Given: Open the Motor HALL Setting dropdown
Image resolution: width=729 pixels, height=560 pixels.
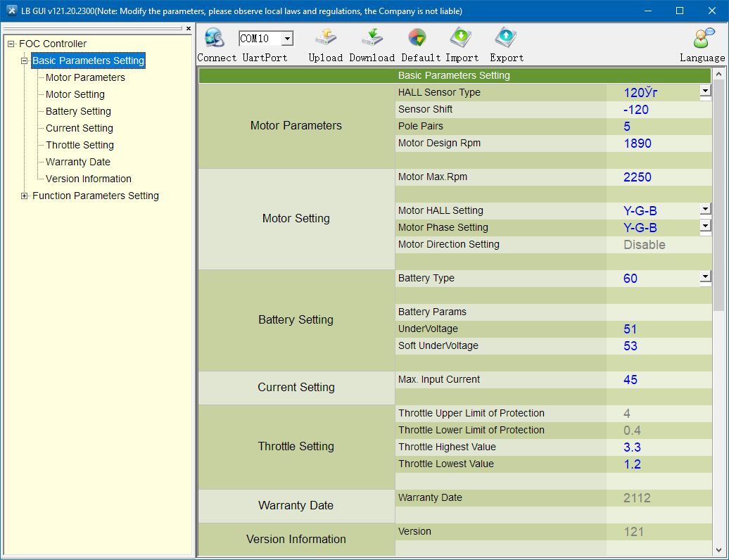Looking at the screenshot, I should [705, 210].
